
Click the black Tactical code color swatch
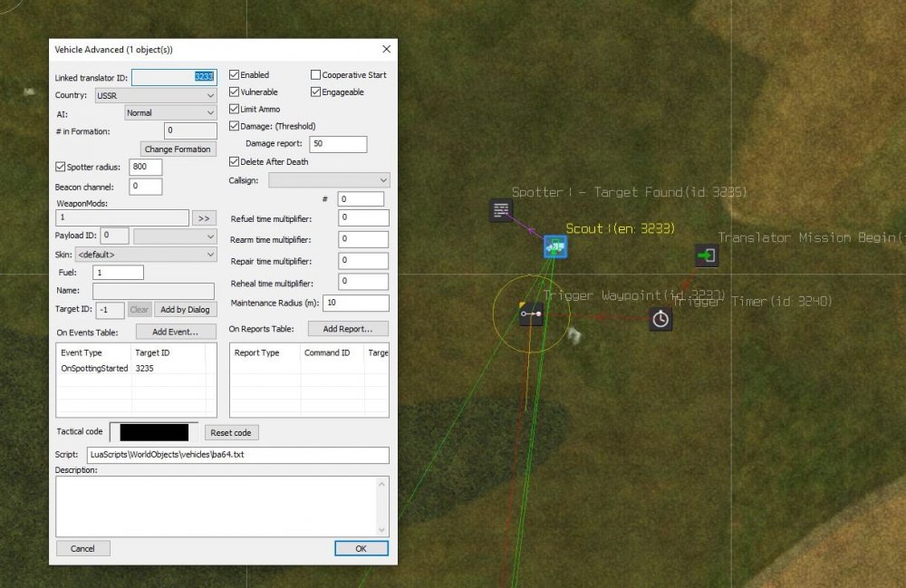click(154, 432)
